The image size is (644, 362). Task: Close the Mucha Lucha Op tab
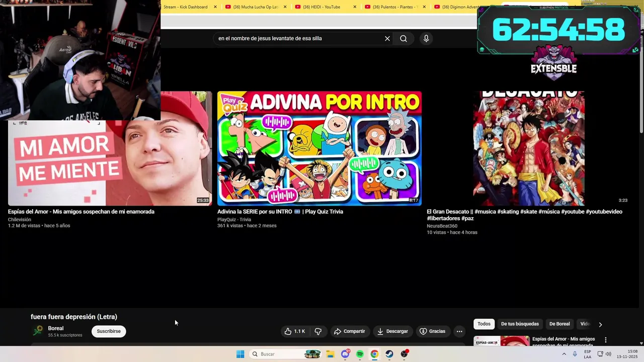pyautogui.click(x=285, y=7)
